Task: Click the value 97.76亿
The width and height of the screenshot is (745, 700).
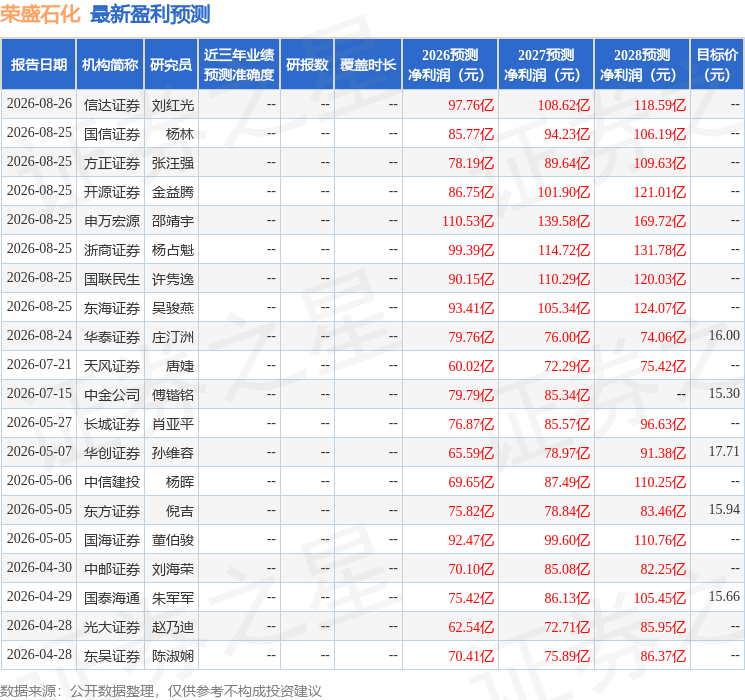Action: coord(471,105)
